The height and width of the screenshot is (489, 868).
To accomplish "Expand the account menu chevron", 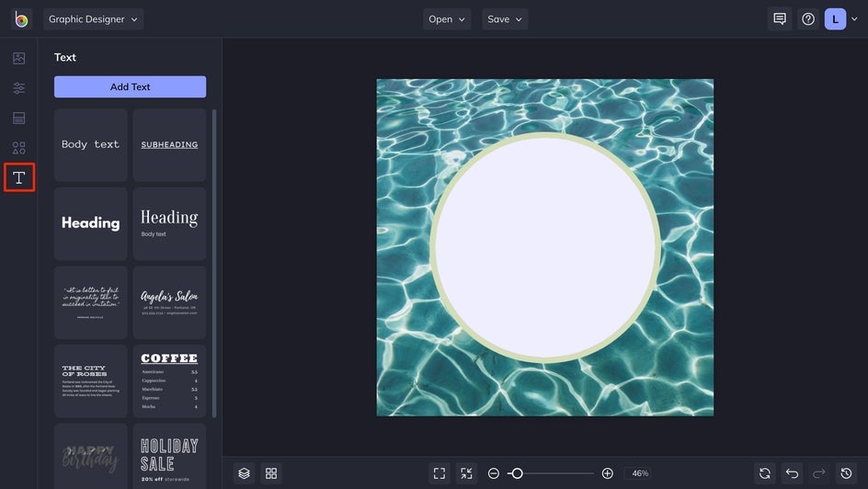I will (x=854, y=19).
